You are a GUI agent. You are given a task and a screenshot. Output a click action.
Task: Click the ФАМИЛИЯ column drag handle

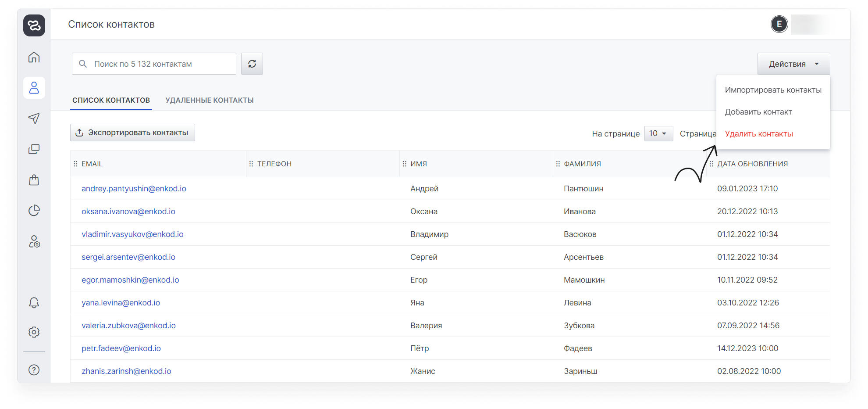[x=558, y=164]
